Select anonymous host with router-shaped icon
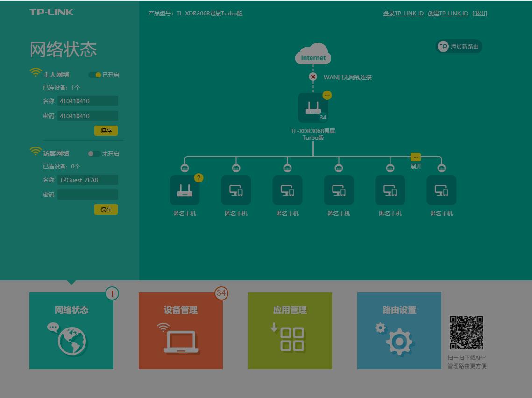The image size is (532, 398). click(x=184, y=190)
